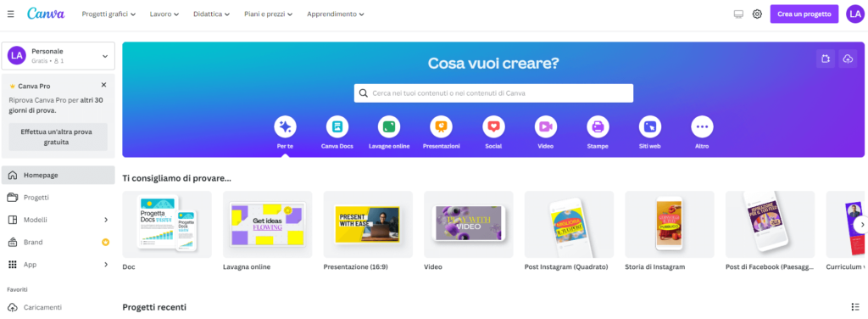
Task: Expand the Modelli submenu arrow
Action: [x=106, y=220]
